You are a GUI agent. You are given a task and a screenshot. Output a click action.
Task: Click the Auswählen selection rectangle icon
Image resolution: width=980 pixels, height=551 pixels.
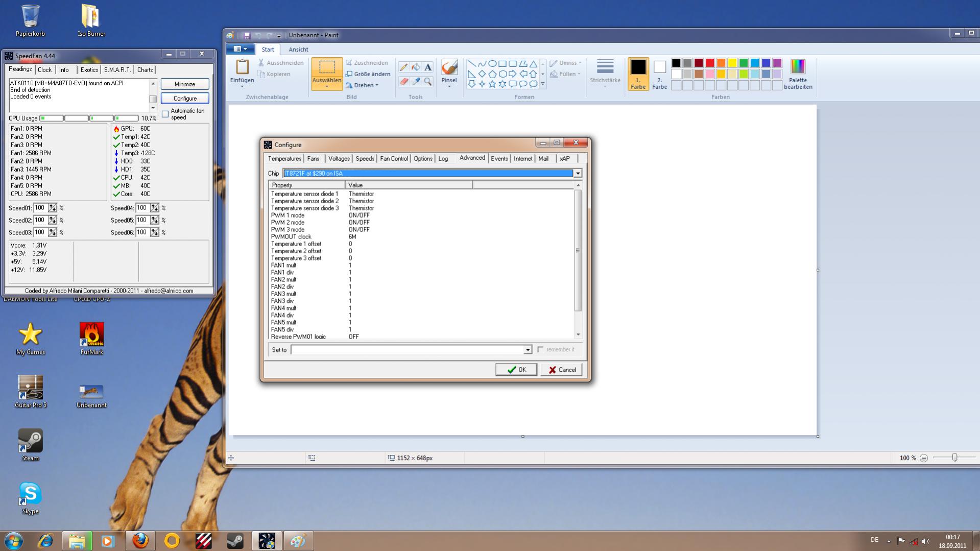tap(327, 67)
